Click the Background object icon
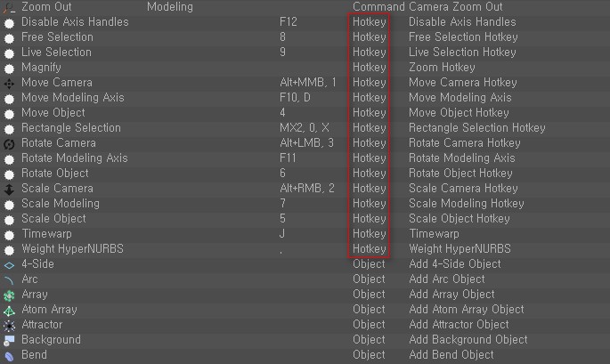The width and height of the screenshot is (610, 364). click(x=9, y=340)
